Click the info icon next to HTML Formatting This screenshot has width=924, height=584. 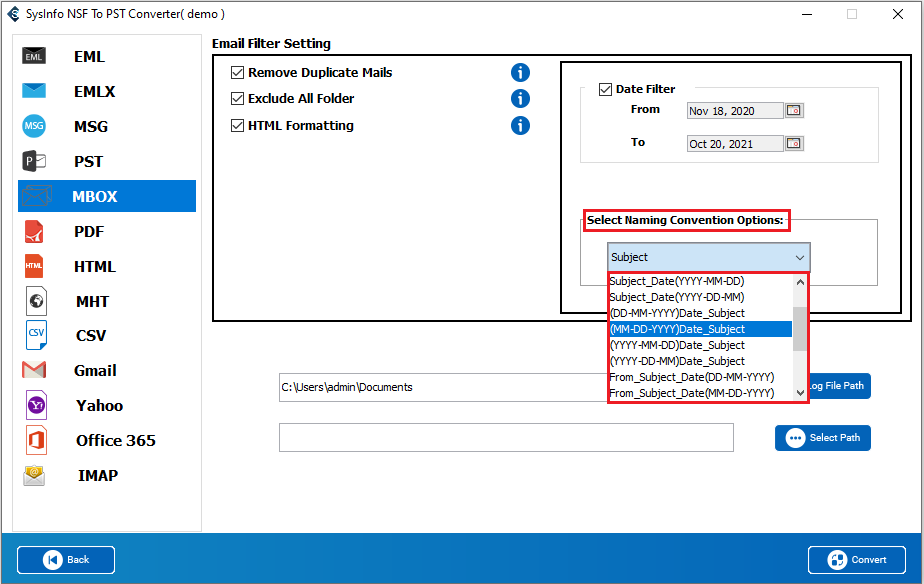pyautogui.click(x=520, y=126)
